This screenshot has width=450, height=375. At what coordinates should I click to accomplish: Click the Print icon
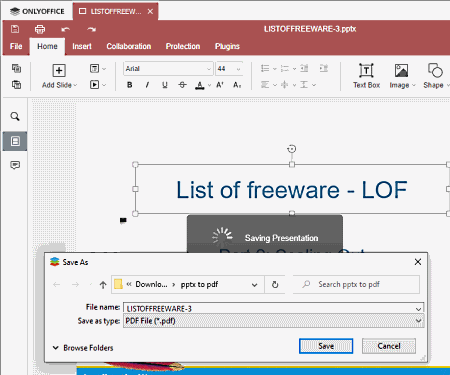(40, 29)
